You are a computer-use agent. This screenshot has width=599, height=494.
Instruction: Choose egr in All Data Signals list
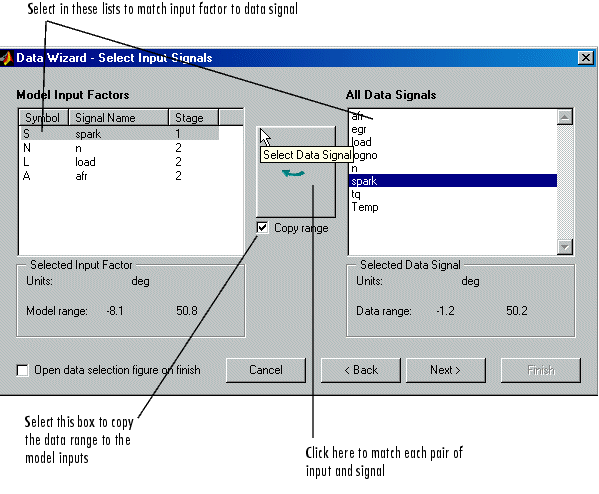point(453,129)
